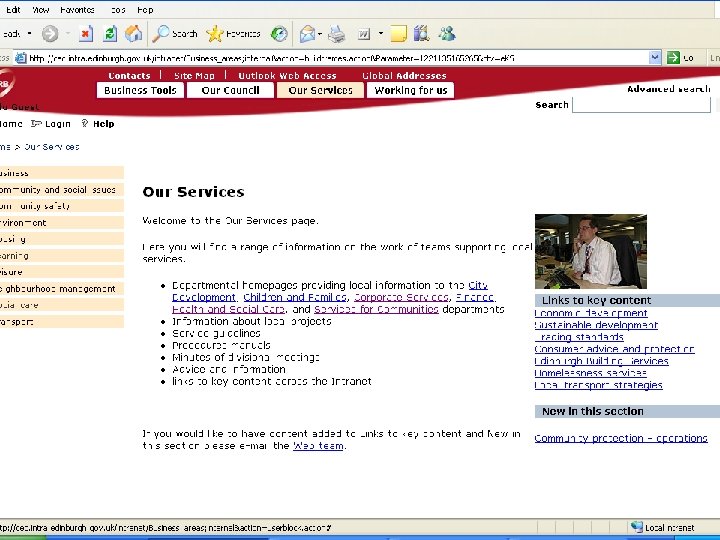Open the View menu
Screen dimensions: 720x540
point(40,10)
